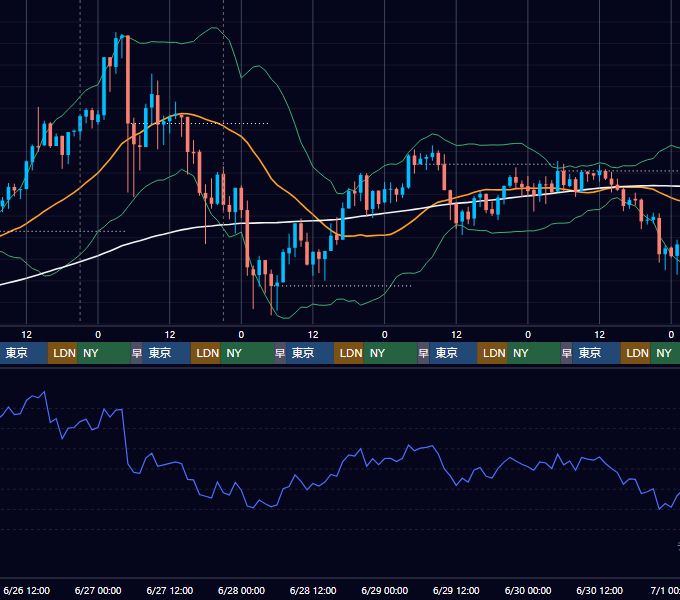The width and height of the screenshot is (680, 600).
Task: Select the 東京 session block on 6/27
Action: [167, 353]
